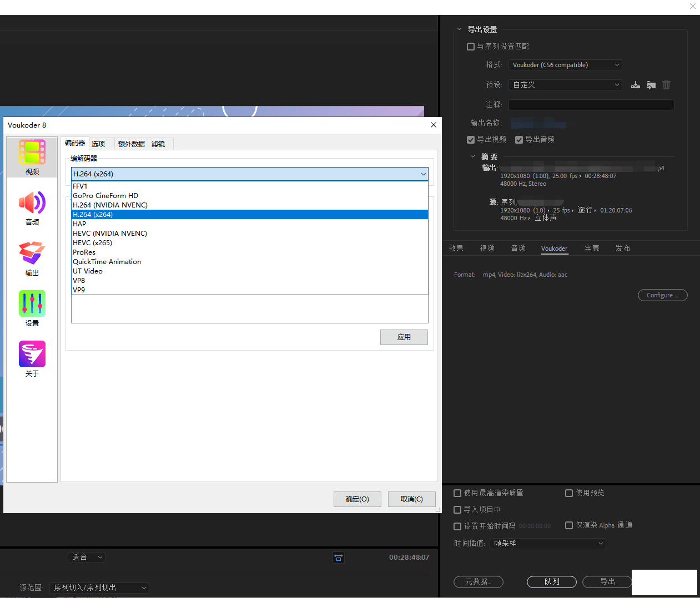Enable 设置开始时间码 checkbox
The height and width of the screenshot is (598, 700).
coord(457,526)
